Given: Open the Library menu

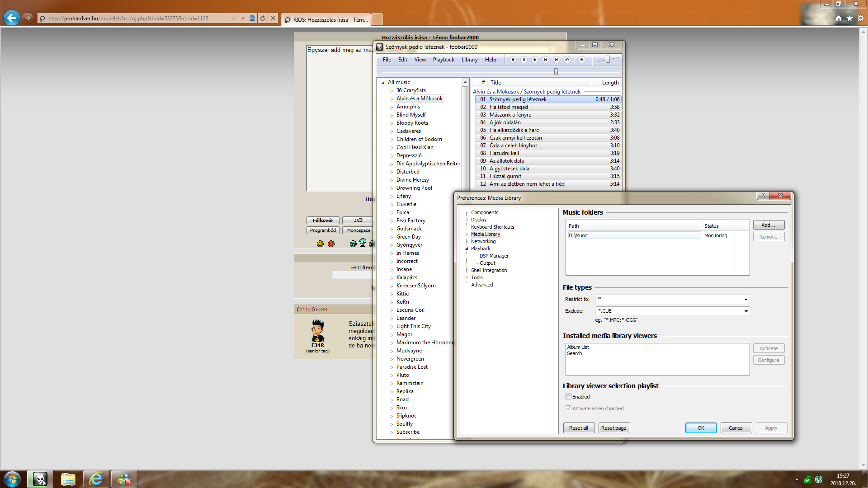Looking at the screenshot, I should [x=469, y=60].
